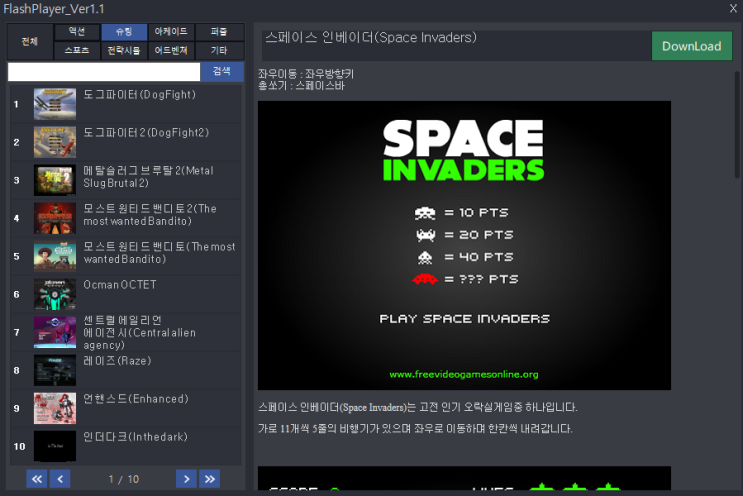Open DogFight game thumbnail
743x496 pixels.
coord(55,104)
